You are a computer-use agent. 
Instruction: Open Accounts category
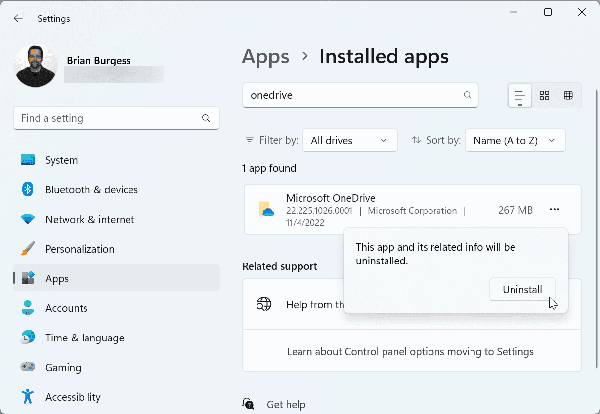tap(116, 308)
